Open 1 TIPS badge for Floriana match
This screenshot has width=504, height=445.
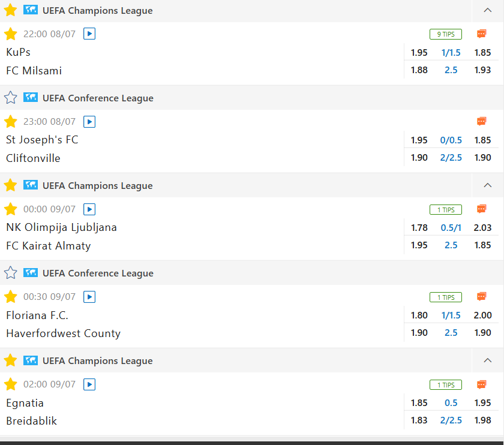pos(445,297)
